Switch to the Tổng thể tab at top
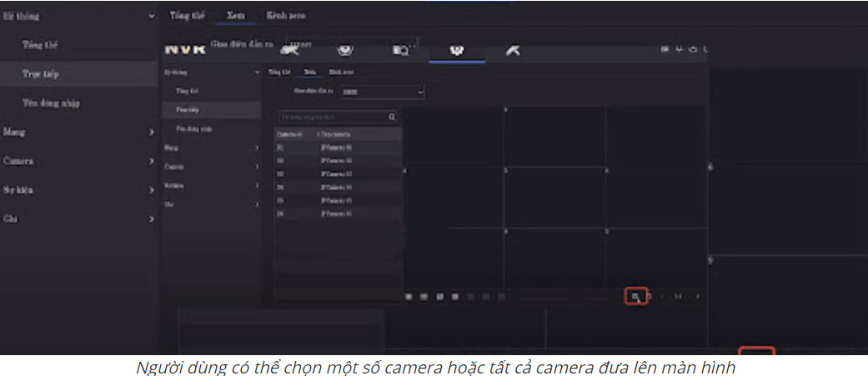The image size is (868, 376). [x=181, y=15]
